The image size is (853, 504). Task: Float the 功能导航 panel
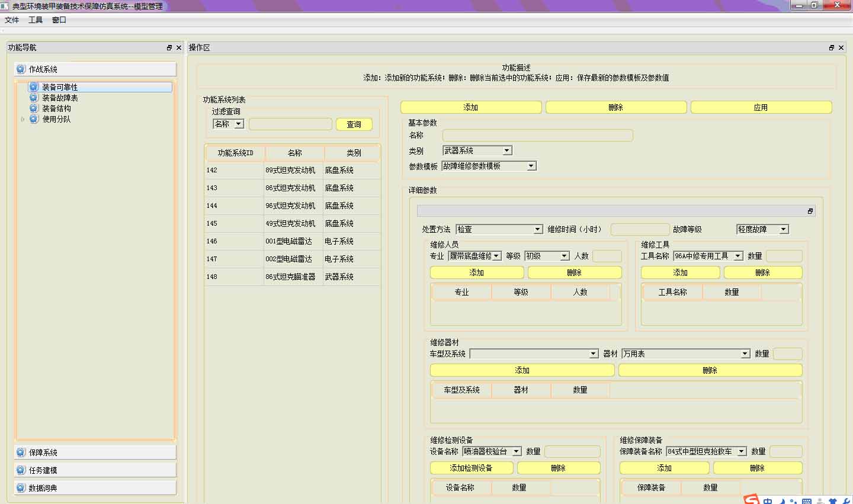[169, 48]
